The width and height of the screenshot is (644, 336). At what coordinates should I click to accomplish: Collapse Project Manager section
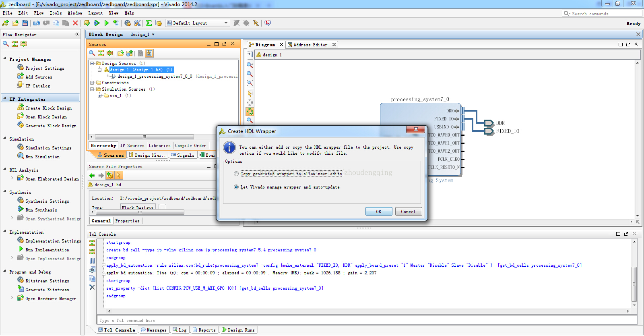coord(4,59)
